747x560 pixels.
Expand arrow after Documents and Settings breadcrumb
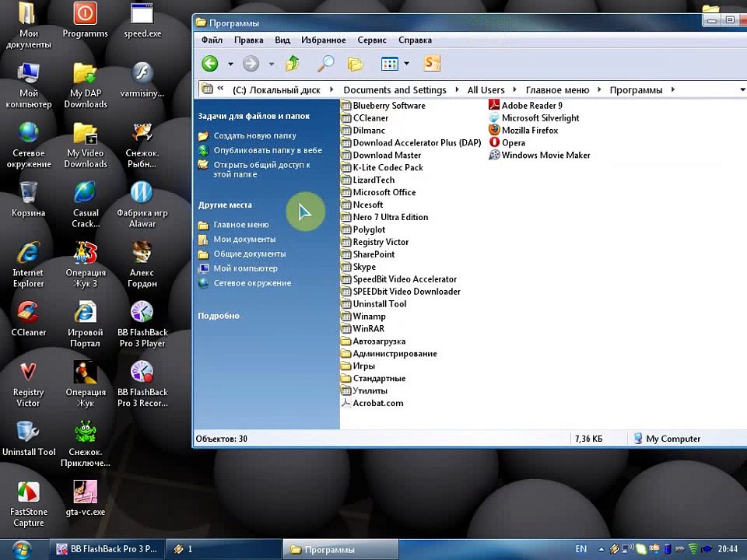[458, 89]
